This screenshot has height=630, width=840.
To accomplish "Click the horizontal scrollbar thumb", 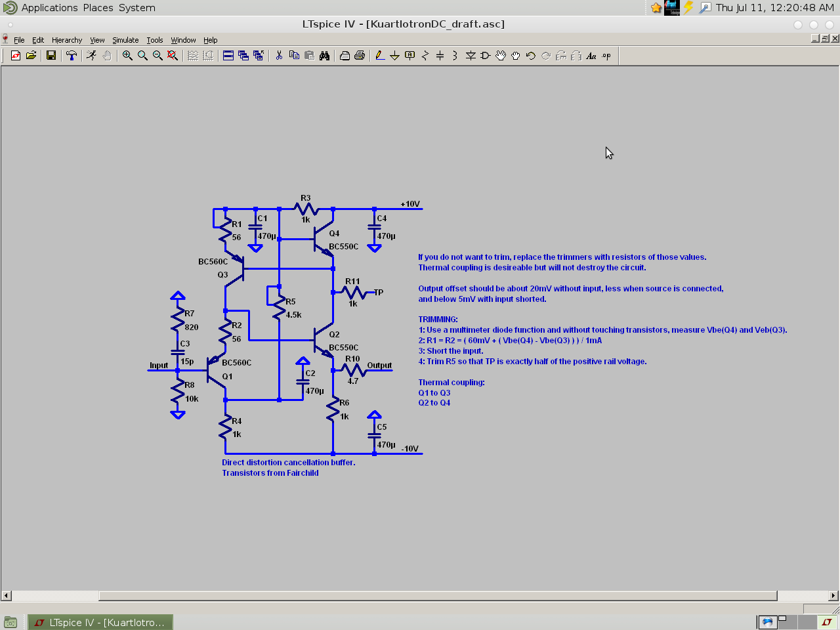I will [x=438, y=596].
